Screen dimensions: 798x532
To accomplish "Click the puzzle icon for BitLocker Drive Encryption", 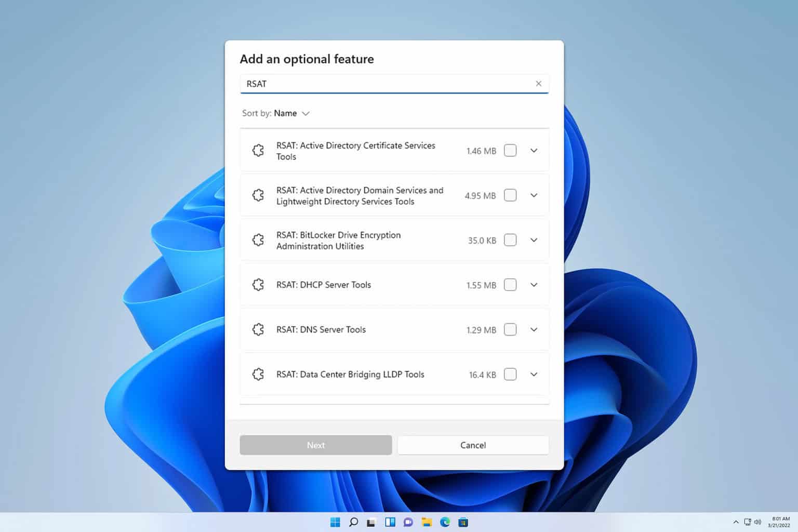I will [258, 240].
